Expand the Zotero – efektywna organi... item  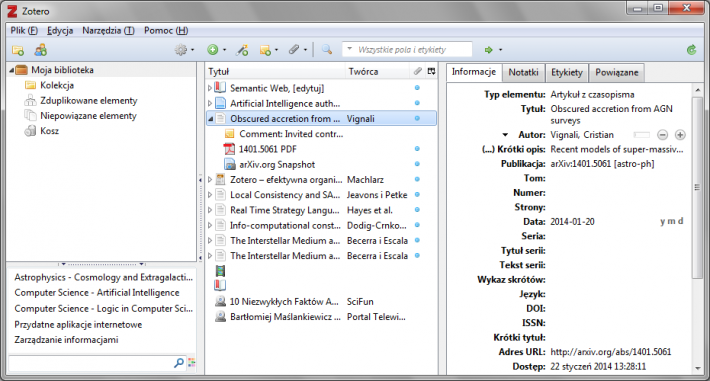[x=210, y=179]
